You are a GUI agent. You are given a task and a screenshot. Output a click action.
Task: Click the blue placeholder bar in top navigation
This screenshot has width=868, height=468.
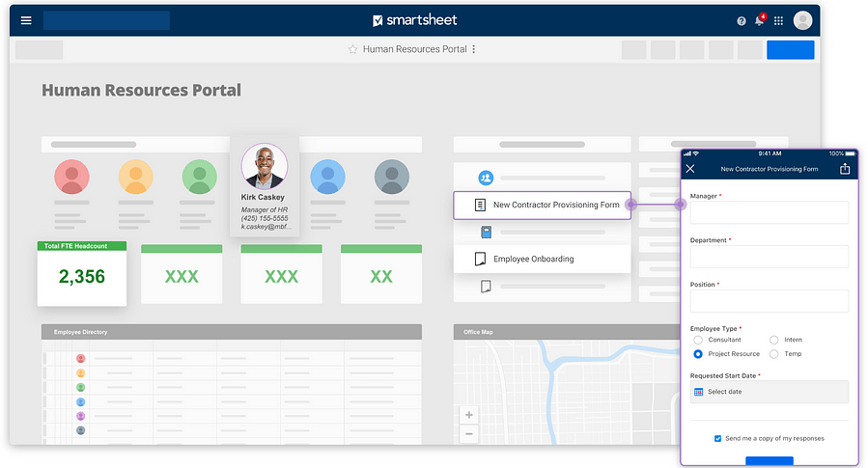[x=106, y=20]
